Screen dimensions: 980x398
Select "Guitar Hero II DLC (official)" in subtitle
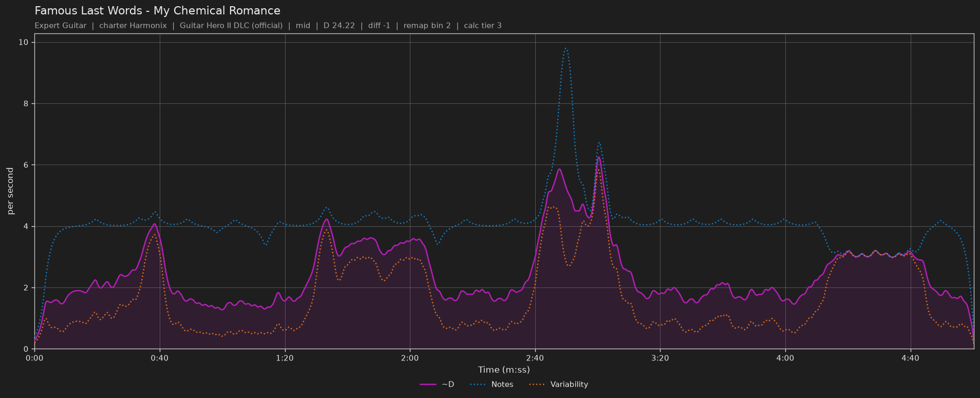pos(231,26)
